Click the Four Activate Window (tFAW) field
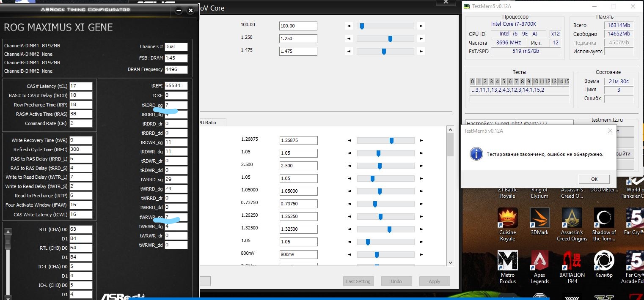 (81, 205)
